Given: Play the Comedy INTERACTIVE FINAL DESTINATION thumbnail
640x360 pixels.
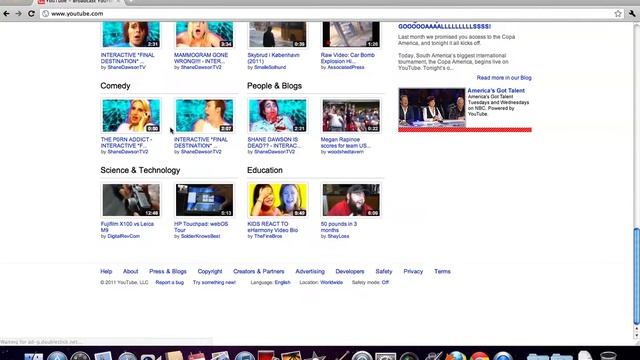Looking at the screenshot, I should (x=204, y=116).
